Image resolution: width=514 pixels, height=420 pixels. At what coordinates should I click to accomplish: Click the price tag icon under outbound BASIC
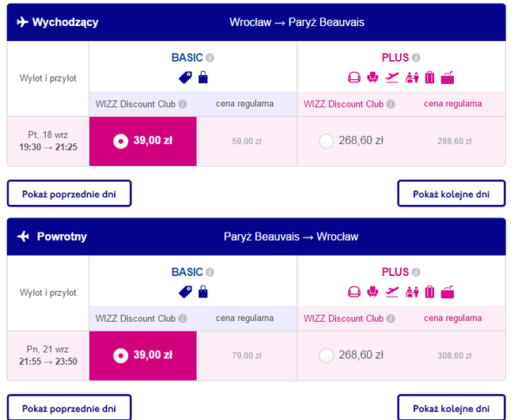186,78
